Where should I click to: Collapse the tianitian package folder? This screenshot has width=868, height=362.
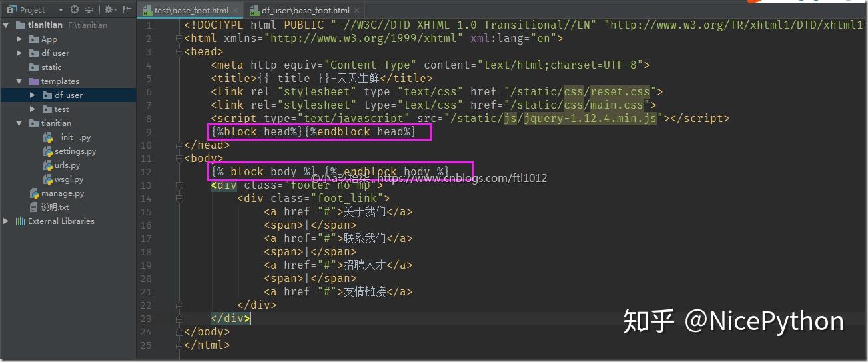(x=19, y=123)
